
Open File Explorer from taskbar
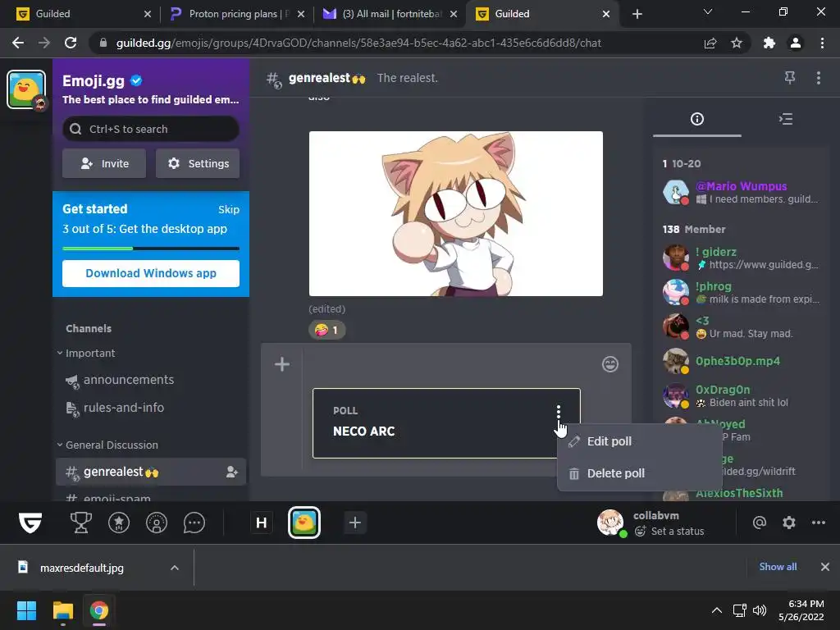[x=62, y=610]
